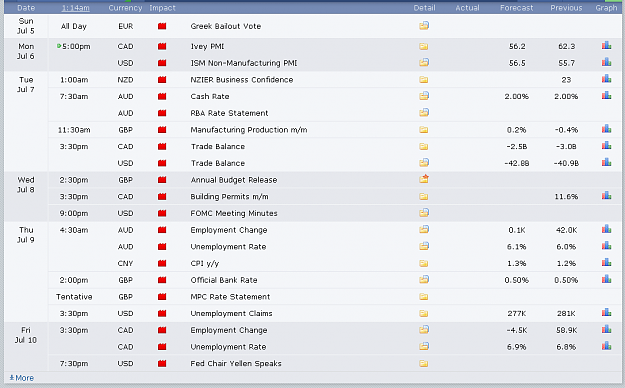This screenshot has width=625, height=388.
Task: Open detail folder for NZIER Business Confidence
Action: pyautogui.click(x=424, y=80)
